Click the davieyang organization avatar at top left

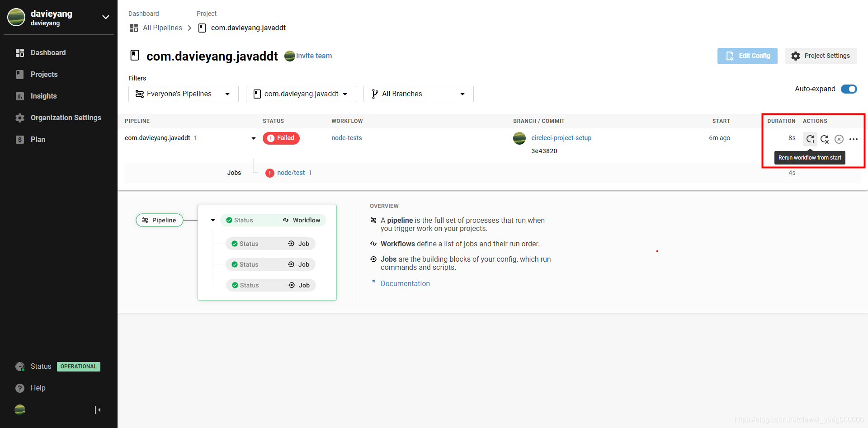tap(16, 17)
